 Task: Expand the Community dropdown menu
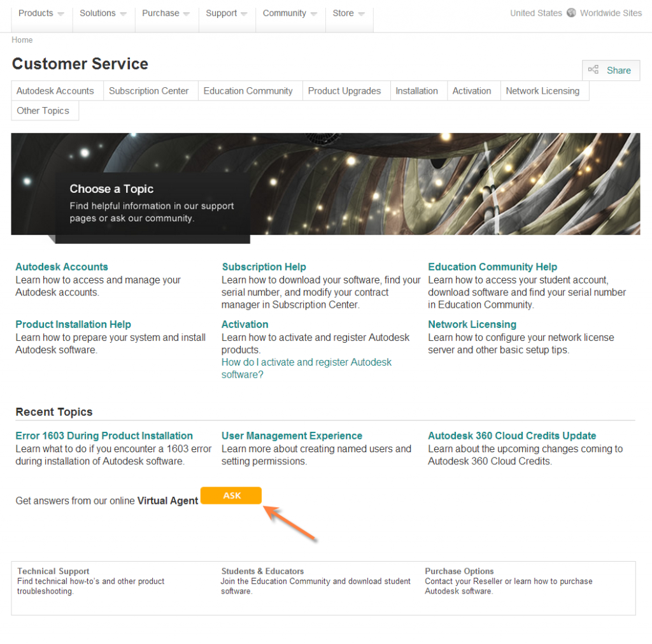(290, 13)
